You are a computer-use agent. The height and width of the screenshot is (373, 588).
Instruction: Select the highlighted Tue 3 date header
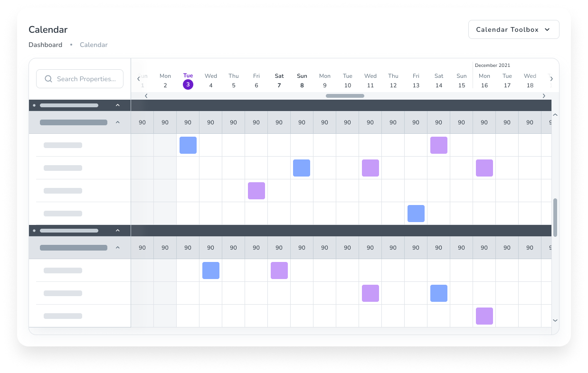(x=188, y=81)
